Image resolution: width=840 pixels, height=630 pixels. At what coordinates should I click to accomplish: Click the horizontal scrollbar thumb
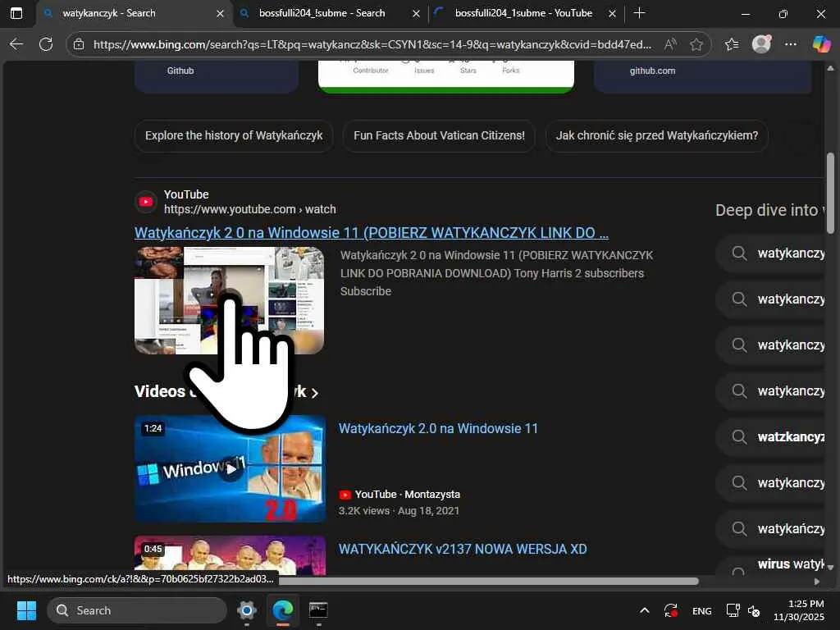pos(488,582)
